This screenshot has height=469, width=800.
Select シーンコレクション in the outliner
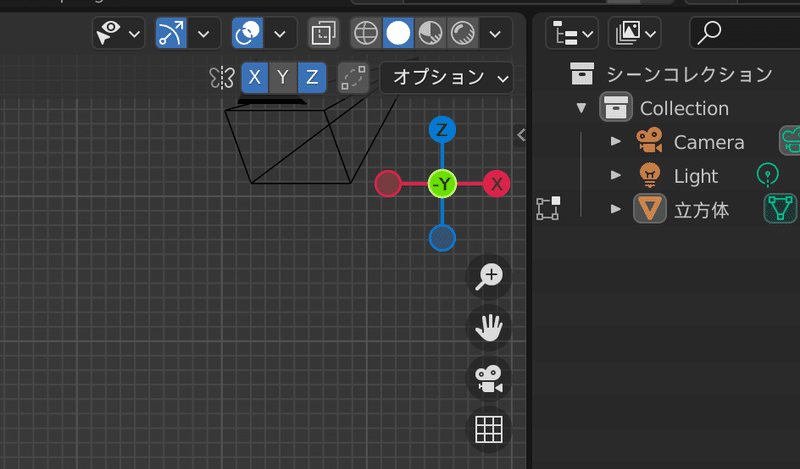tap(689, 75)
